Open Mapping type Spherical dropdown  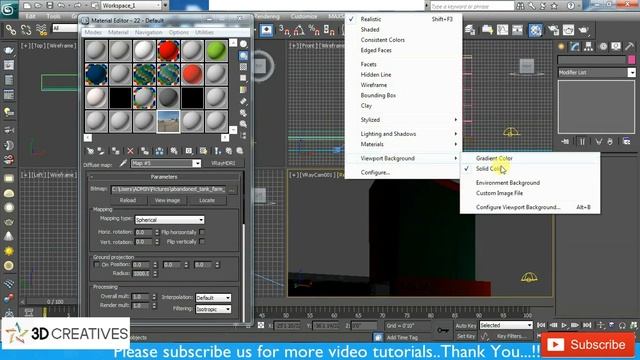pyautogui.click(x=169, y=220)
